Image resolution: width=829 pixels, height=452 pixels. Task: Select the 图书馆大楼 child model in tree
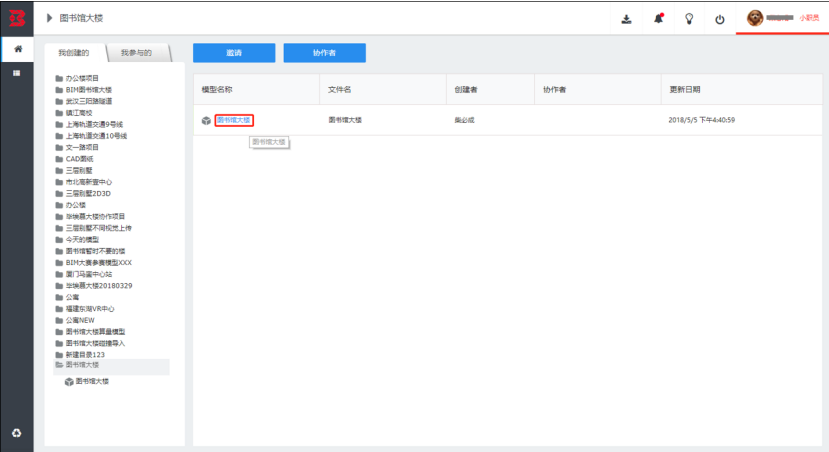[x=92, y=381]
